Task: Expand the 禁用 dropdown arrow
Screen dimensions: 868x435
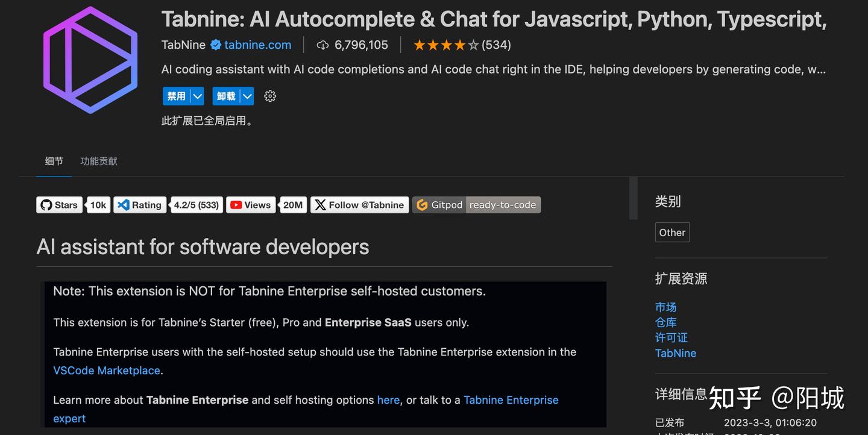Action: coord(197,96)
